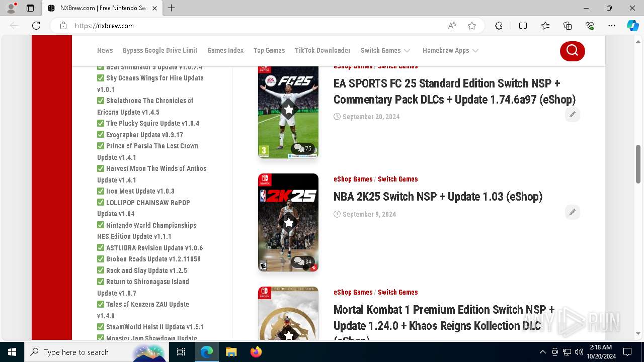Image resolution: width=644 pixels, height=362 pixels.
Task: Open Prince of Persia The Lost Crown Update link
Action: point(147,151)
